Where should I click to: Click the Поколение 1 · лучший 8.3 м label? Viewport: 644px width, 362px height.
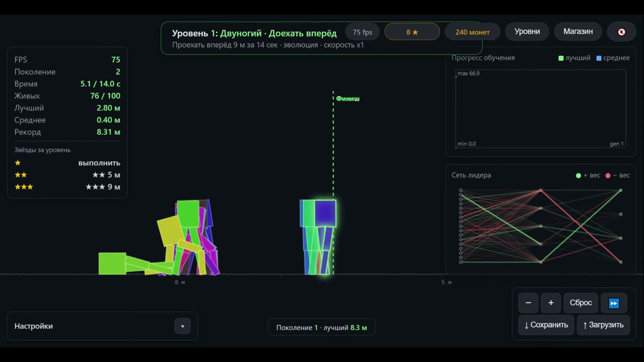[321, 327]
